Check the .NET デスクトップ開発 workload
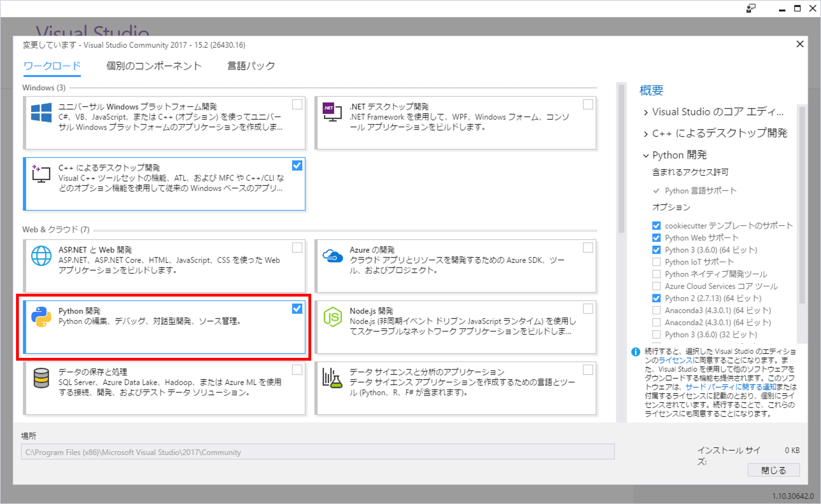Screen dimensions: 821x504 tap(588, 104)
